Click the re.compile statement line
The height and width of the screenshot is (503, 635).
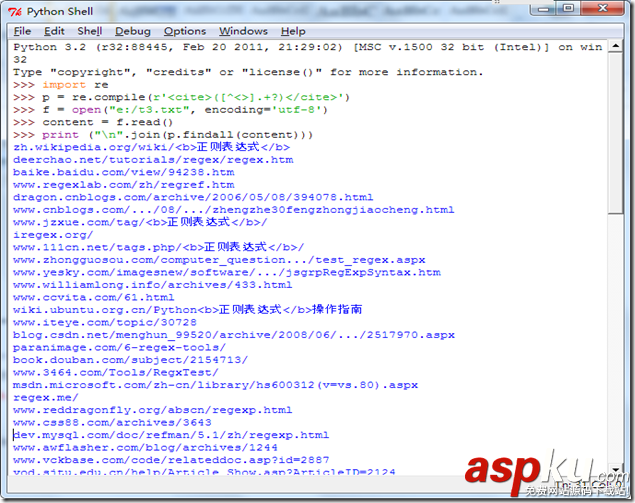pos(181,97)
